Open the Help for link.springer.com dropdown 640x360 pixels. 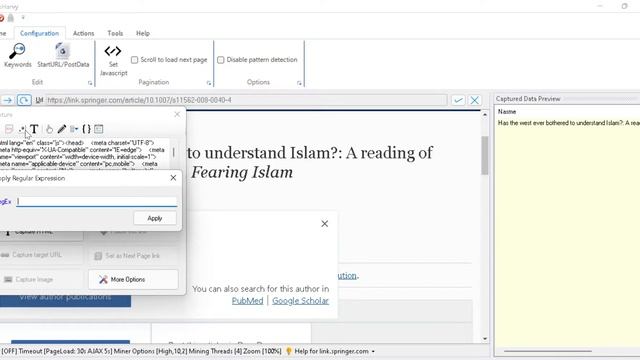(x=373, y=351)
